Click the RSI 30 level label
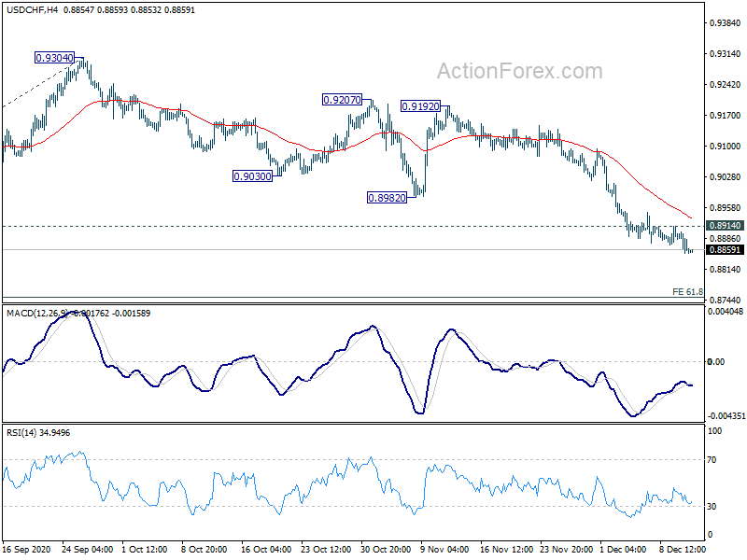This screenshot has width=747, height=560. point(712,507)
